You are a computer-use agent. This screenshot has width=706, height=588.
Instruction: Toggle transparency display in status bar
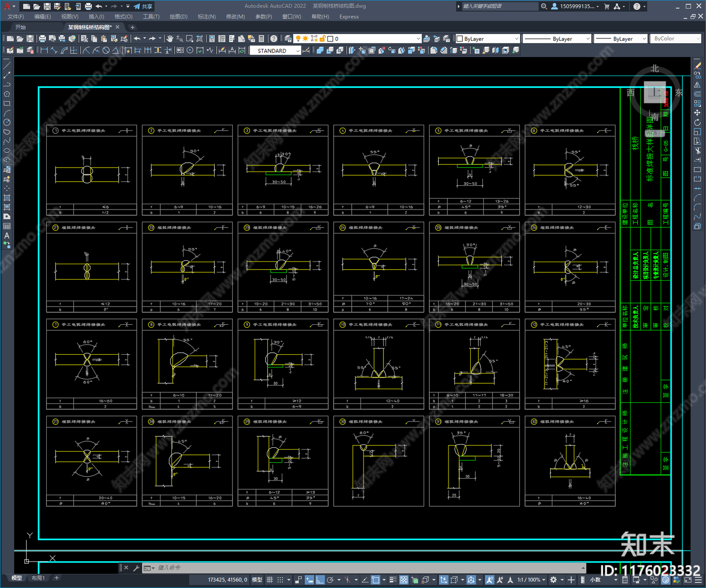404,580
